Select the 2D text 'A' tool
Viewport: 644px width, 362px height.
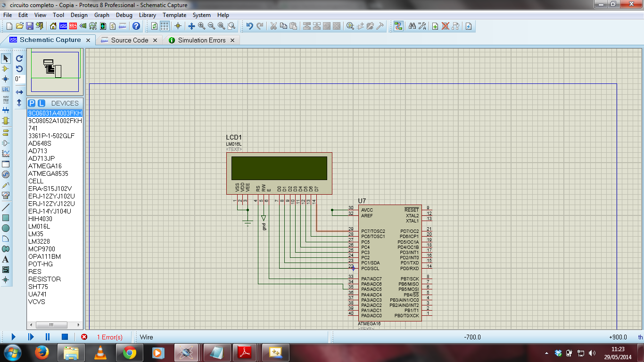pyautogui.click(x=6, y=259)
